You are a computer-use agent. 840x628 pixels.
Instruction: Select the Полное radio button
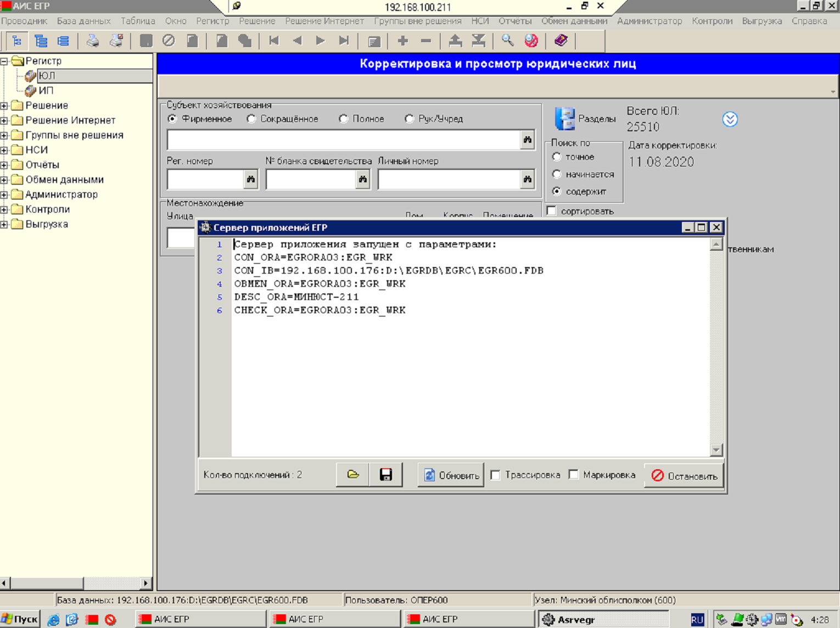(x=343, y=119)
